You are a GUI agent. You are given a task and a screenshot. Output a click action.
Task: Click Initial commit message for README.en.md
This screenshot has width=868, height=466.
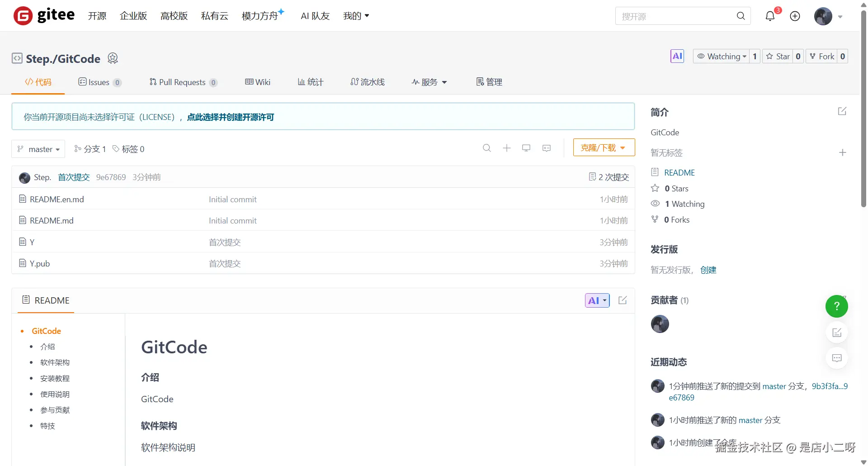point(233,200)
